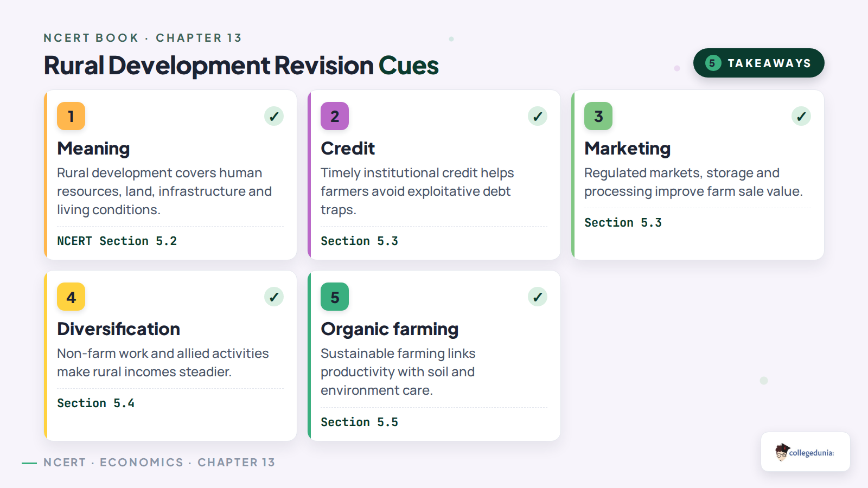
Task: Click the teal number 5 badge
Action: [335, 297]
